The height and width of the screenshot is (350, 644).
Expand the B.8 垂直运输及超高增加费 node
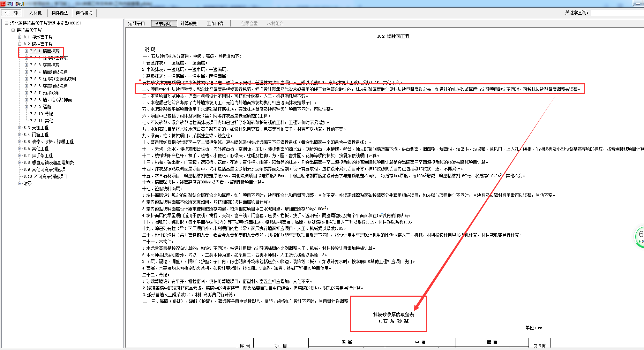[20, 162]
